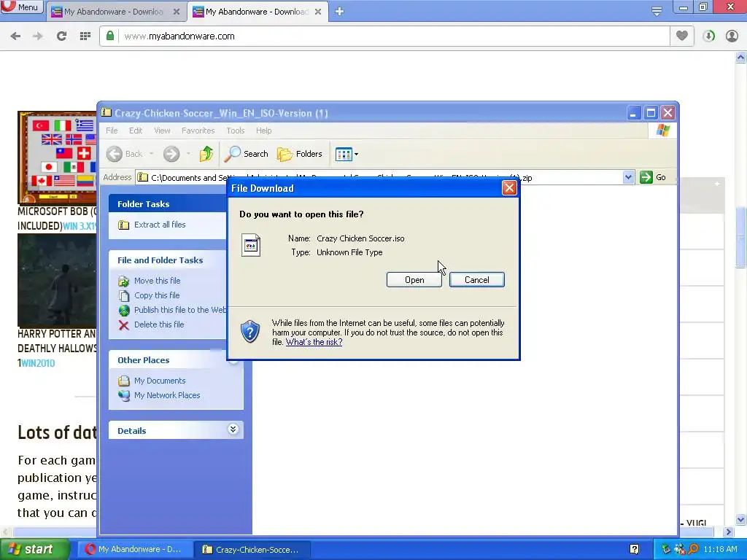The image size is (747, 560).
Task: Select Move this file task
Action: pyautogui.click(x=158, y=281)
